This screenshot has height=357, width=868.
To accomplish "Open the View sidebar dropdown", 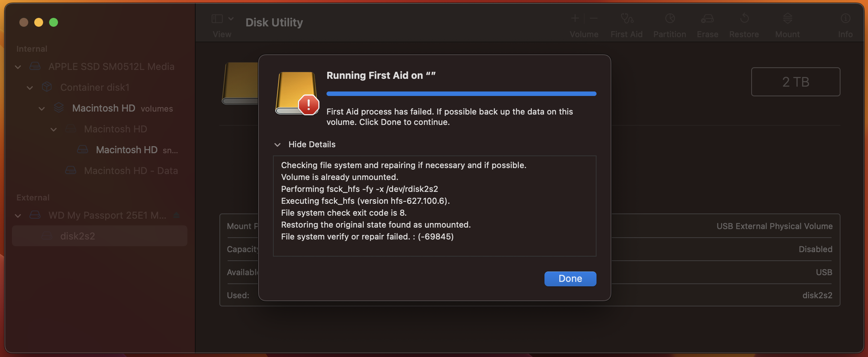I will coord(222,19).
